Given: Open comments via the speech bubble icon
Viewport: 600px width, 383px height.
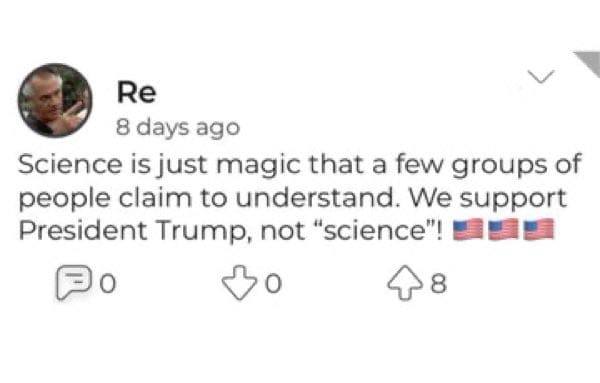Looking at the screenshot, I should pos(74,282).
